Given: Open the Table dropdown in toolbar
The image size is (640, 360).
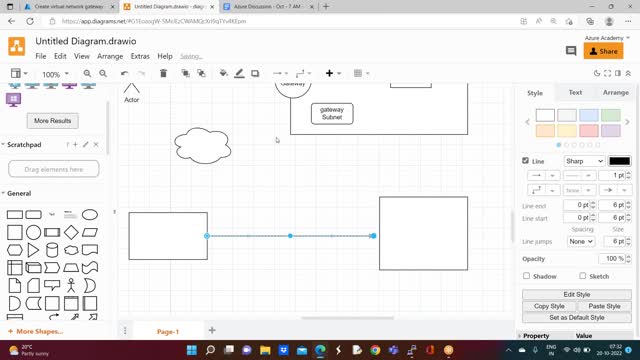Looking at the screenshot, I should coord(362,73).
